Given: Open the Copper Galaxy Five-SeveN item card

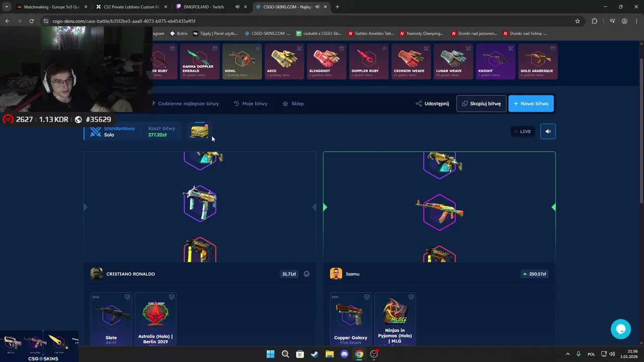Looking at the screenshot, I should pos(351,319).
